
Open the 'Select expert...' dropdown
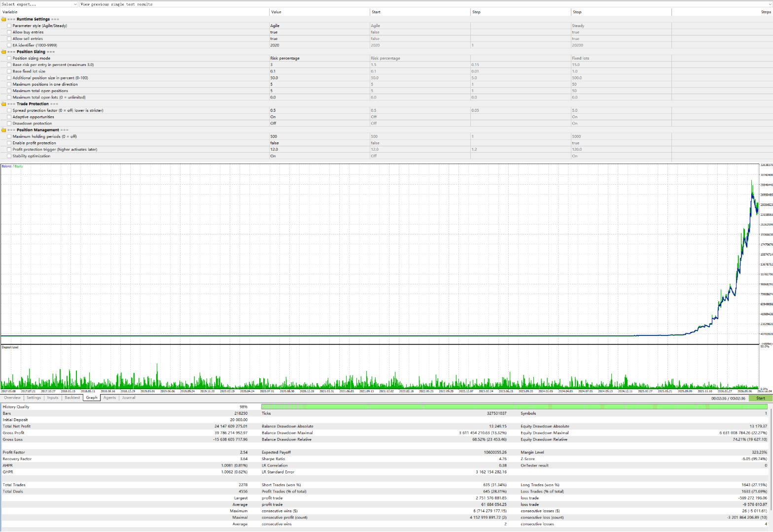(x=39, y=4)
